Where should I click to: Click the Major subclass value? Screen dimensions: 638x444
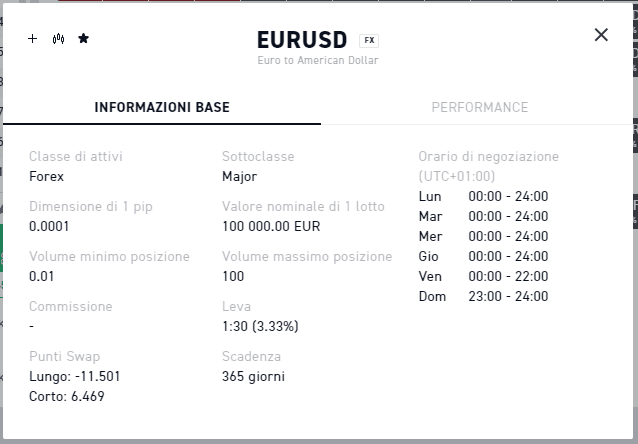pyautogui.click(x=240, y=177)
